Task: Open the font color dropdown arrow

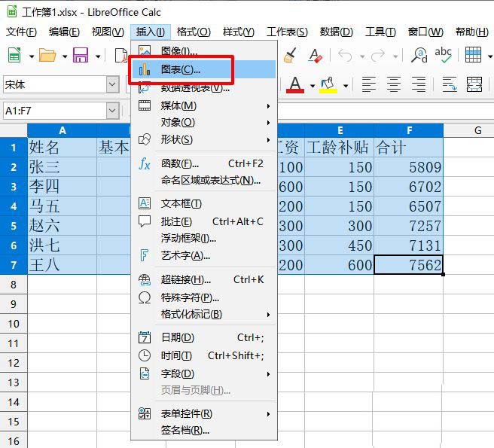Action: (x=313, y=86)
